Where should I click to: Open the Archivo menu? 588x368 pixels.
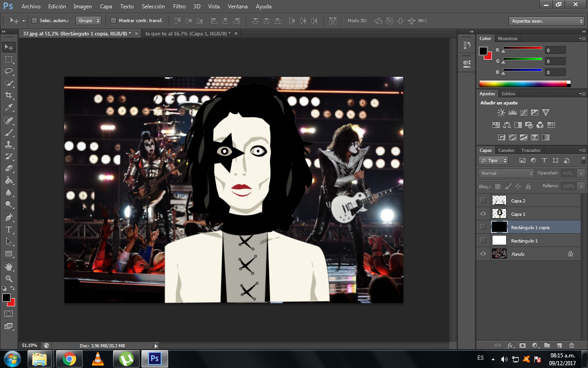(x=31, y=6)
